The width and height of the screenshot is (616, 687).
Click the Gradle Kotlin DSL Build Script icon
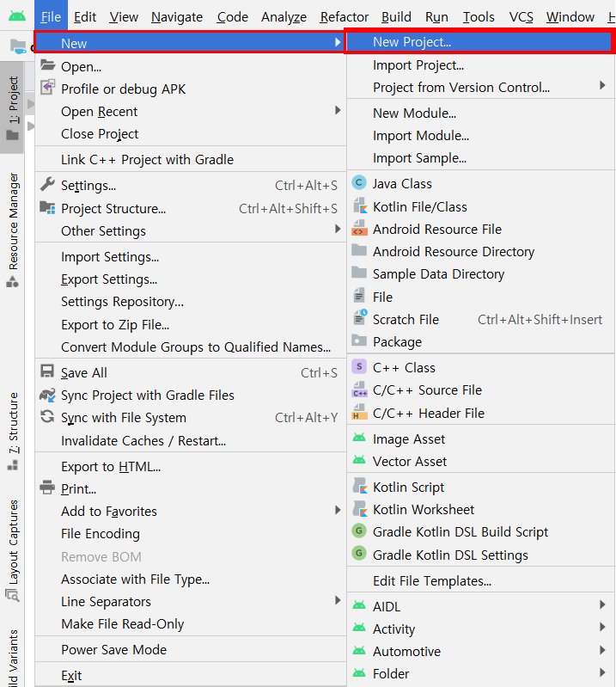tap(359, 531)
